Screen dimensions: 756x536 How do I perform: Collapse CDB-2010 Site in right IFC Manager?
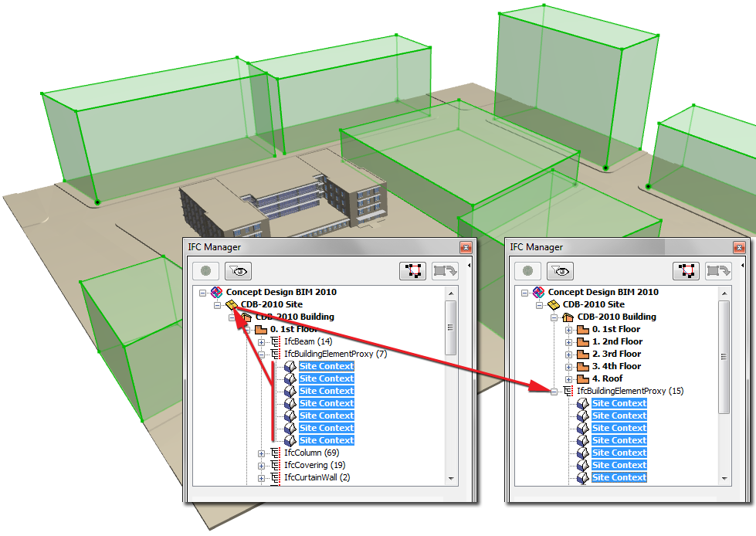(540, 305)
